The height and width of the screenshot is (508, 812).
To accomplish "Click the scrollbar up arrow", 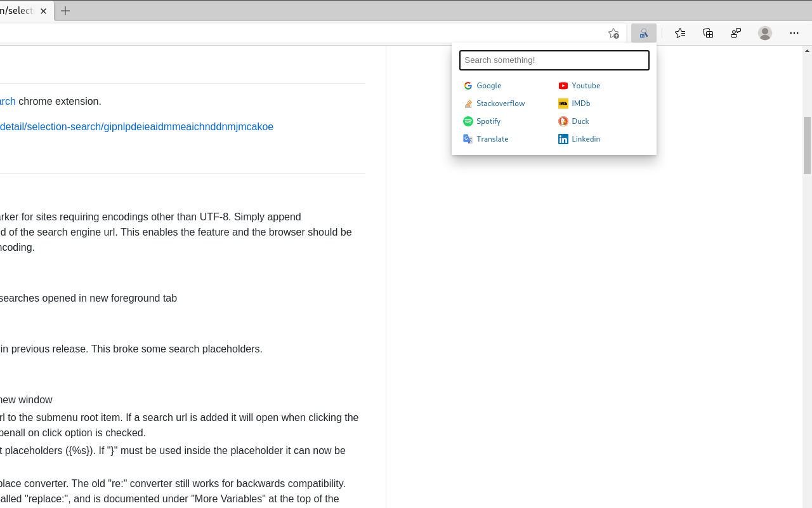I will pos(807,50).
